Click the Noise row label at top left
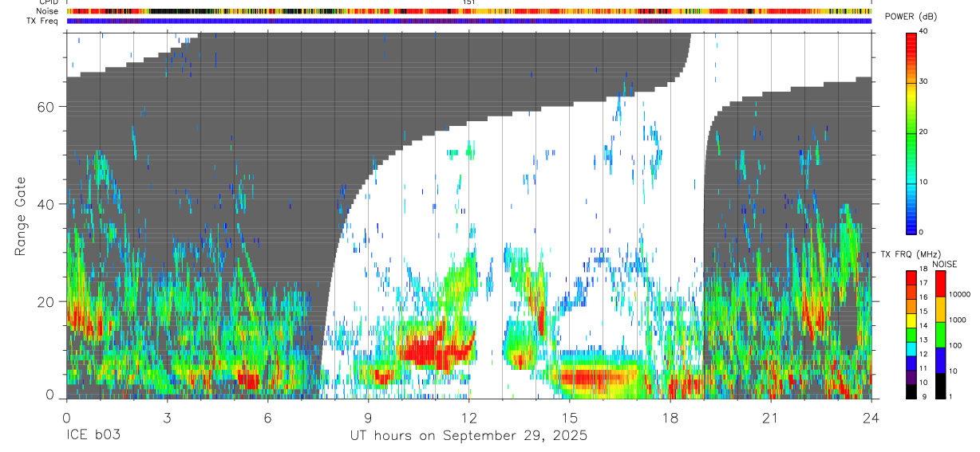Screen dimensions: 980x452 pos(47,12)
